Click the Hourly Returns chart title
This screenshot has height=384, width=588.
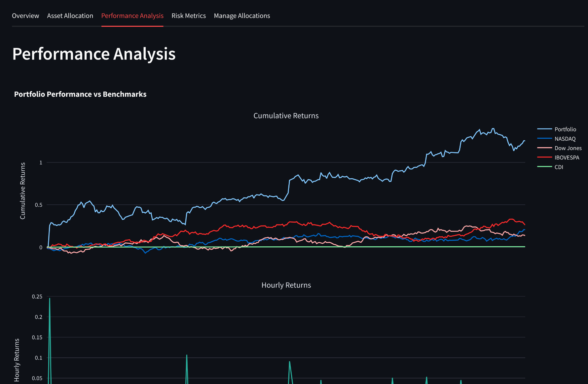(286, 285)
